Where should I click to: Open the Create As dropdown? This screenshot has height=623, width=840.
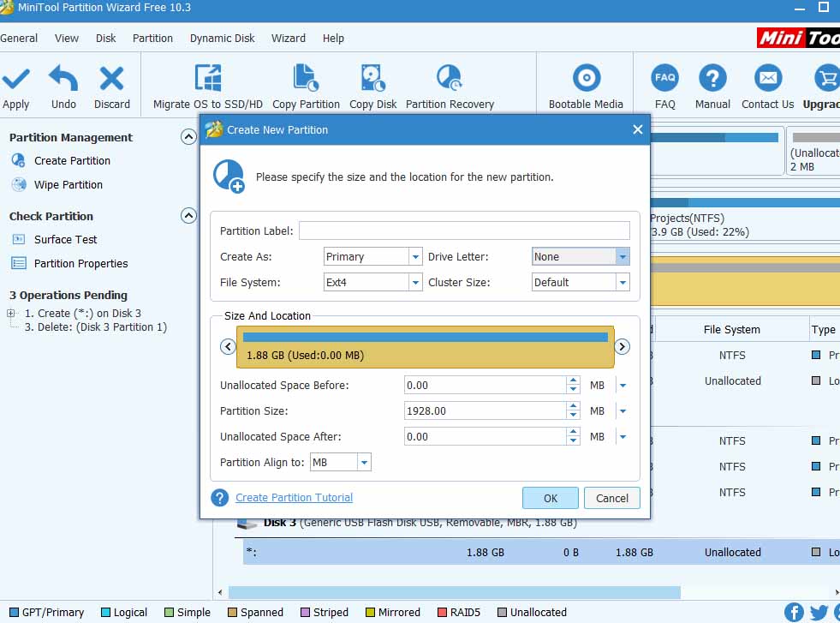click(415, 257)
